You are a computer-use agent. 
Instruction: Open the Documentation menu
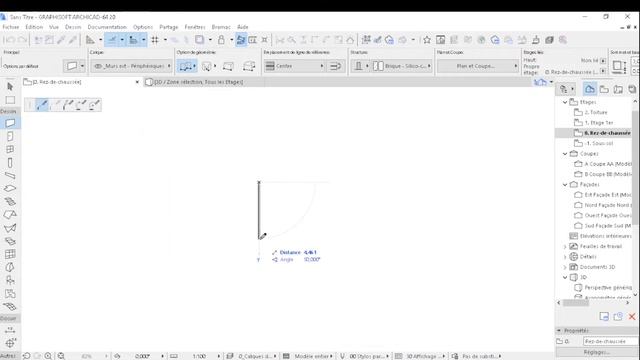pyautogui.click(x=107, y=27)
